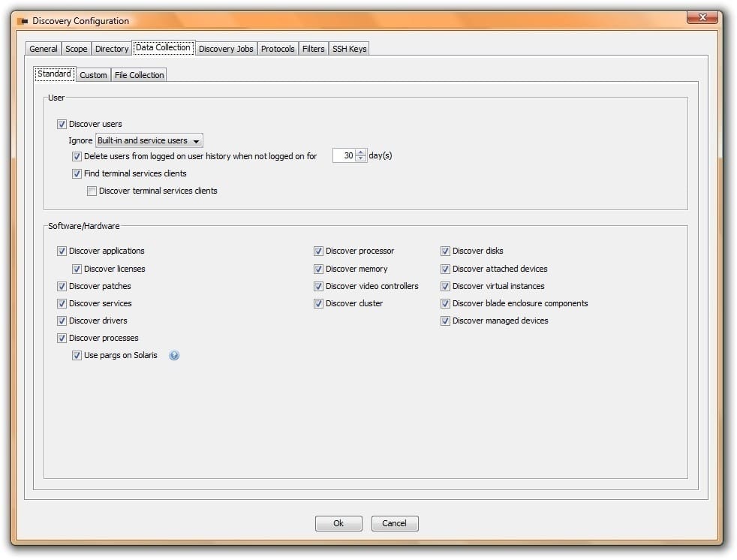Increment the logged on days value
Screen dimensions: 737x560
361,152
